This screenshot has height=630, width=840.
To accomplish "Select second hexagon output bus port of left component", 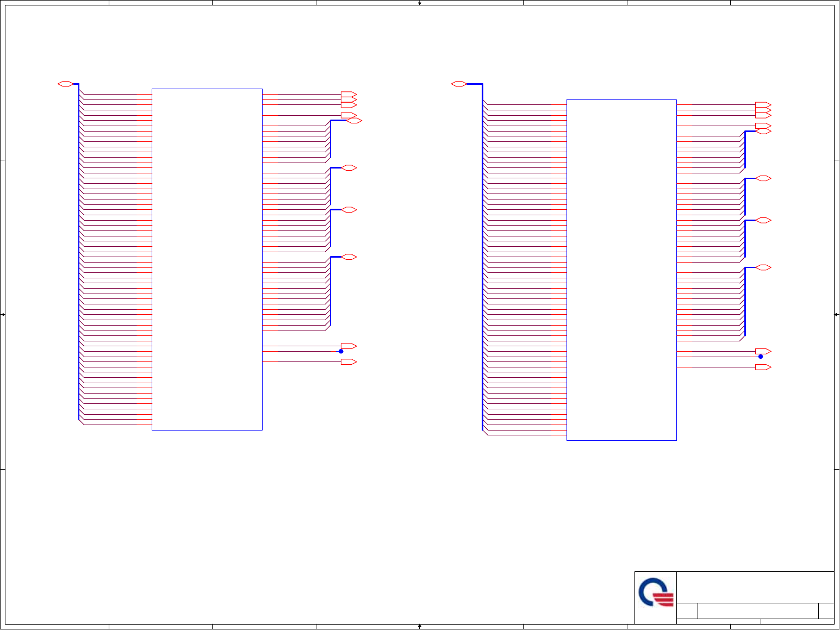I will (349, 167).
